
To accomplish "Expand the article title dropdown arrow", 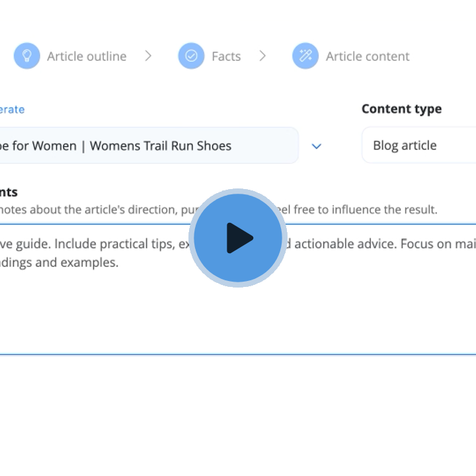I will coord(316,146).
